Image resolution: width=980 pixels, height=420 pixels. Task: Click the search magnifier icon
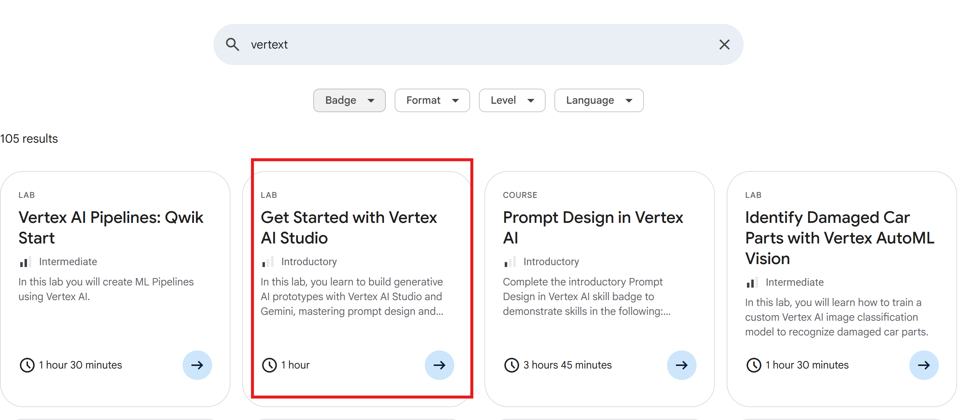(x=232, y=45)
